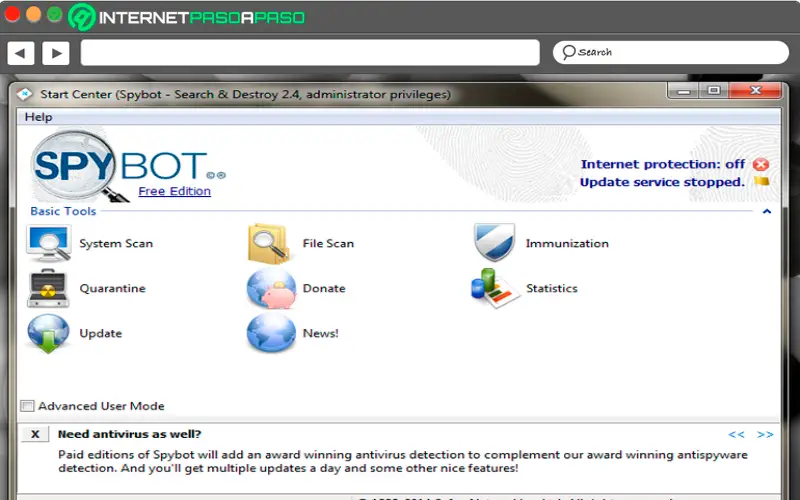Click the red Internet protection off icon
The height and width of the screenshot is (500, 800).
coord(761,164)
